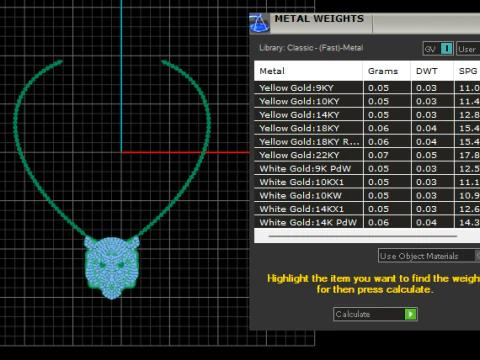Select the Yellow Gold:22KY row

pos(367,155)
